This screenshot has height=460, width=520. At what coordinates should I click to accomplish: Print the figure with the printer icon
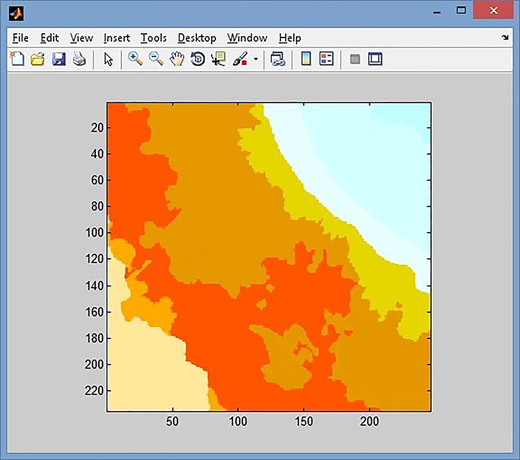79,59
